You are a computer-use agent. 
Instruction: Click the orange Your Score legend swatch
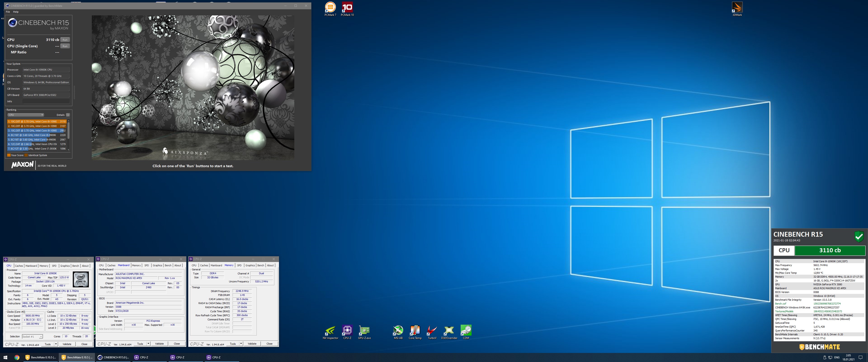[9, 155]
